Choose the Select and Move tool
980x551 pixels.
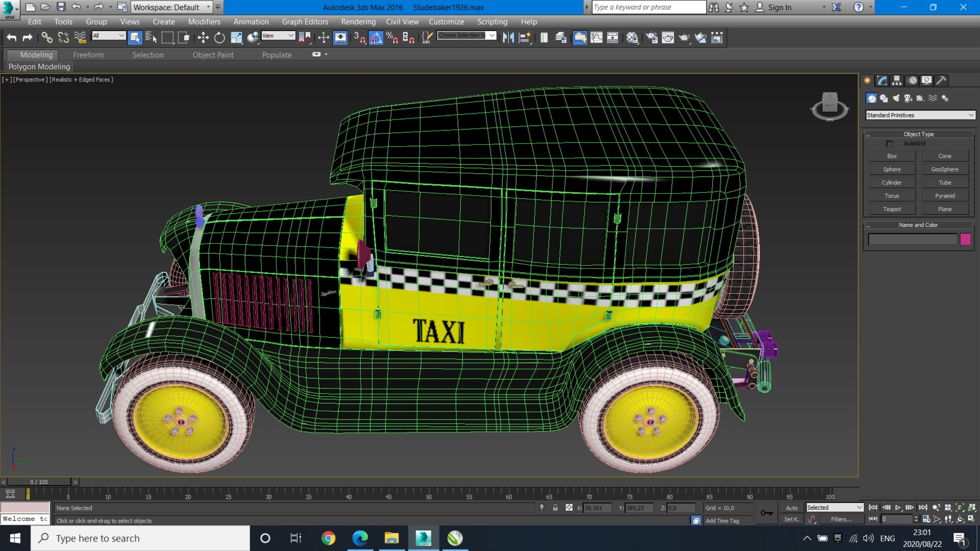[x=203, y=37]
